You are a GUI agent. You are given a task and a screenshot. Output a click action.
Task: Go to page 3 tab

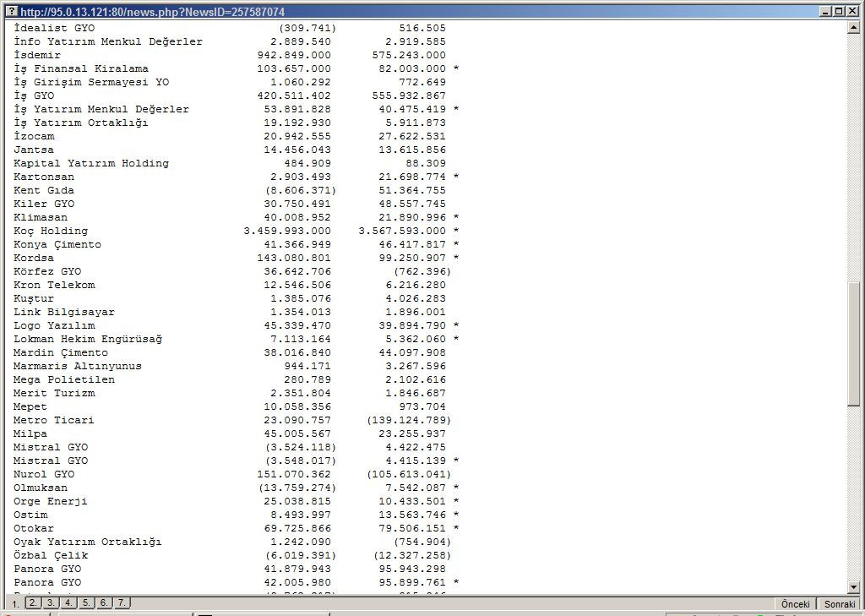click(51, 602)
